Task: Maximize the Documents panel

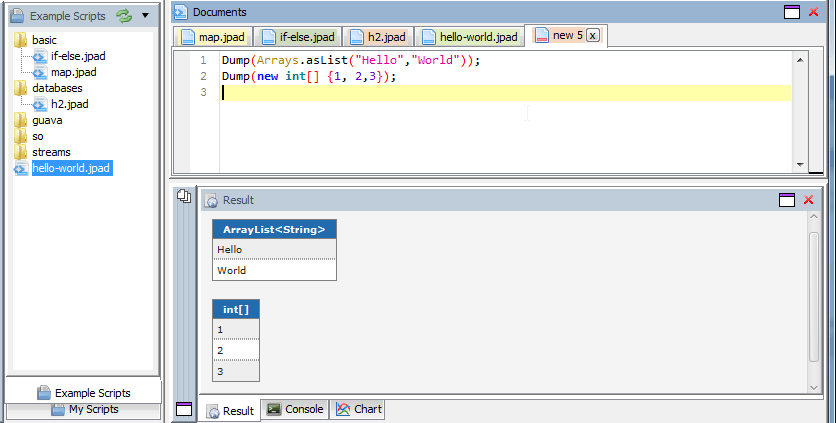Action: click(x=792, y=12)
